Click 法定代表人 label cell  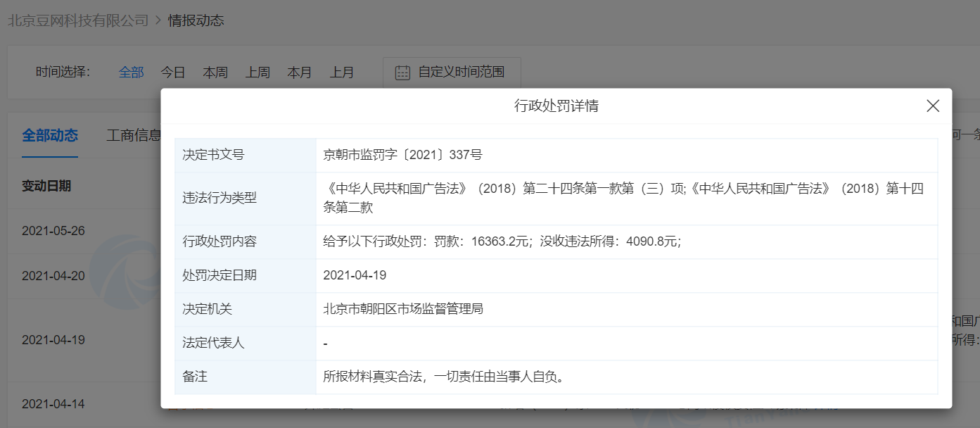[246, 343]
